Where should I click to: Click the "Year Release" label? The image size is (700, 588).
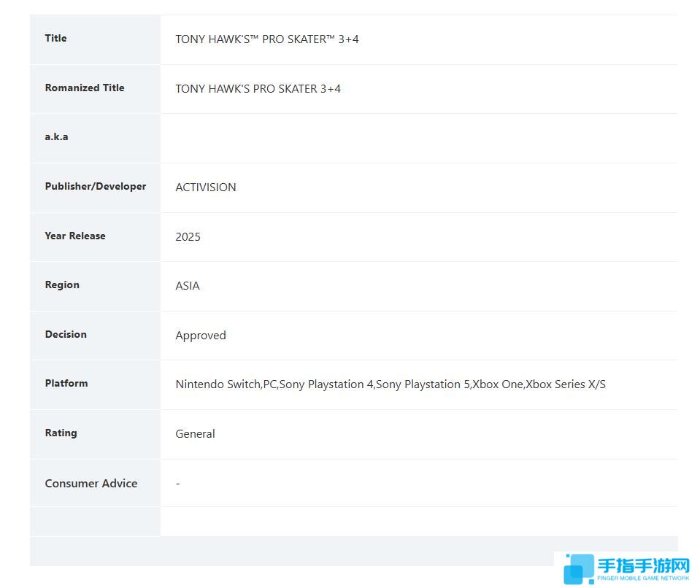[75, 236]
